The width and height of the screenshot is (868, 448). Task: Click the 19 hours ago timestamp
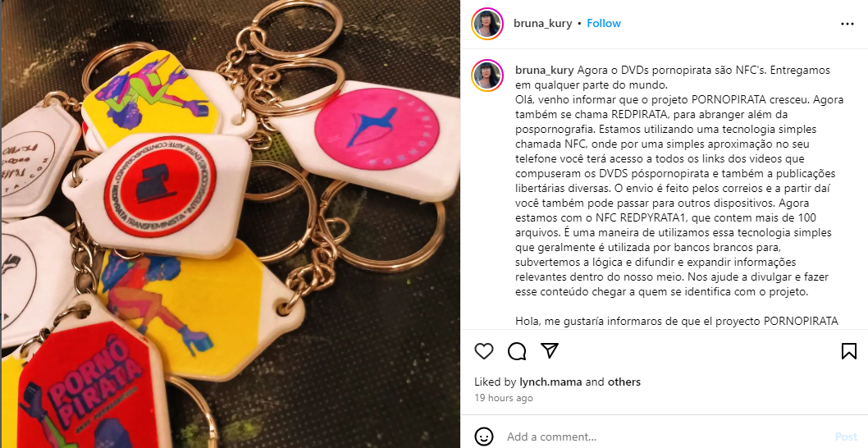click(x=504, y=398)
